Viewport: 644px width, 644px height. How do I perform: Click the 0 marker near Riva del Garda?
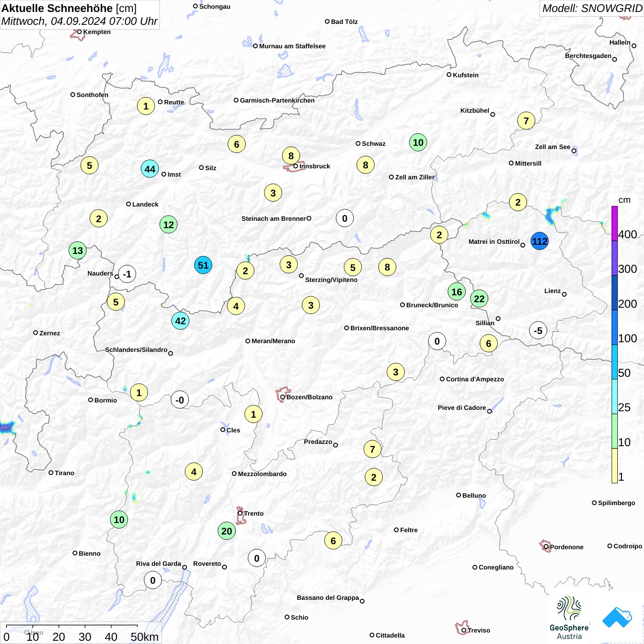click(x=153, y=580)
